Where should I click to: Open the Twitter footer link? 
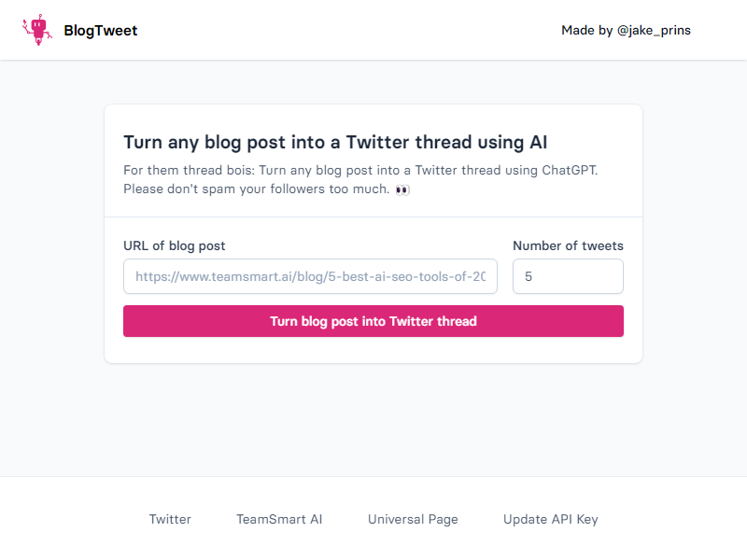[x=170, y=519]
